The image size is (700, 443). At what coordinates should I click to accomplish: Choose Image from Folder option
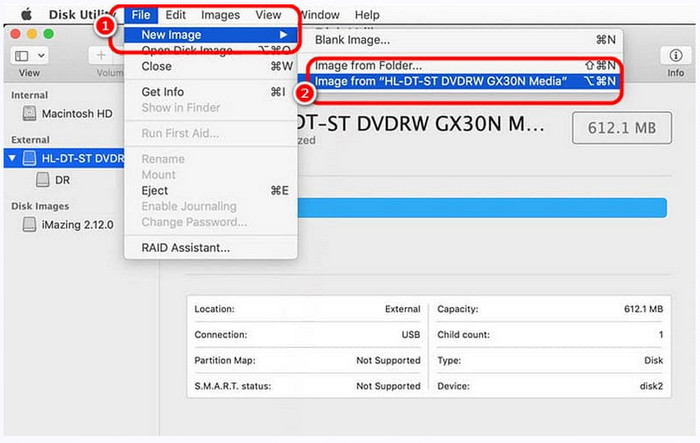click(x=362, y=66)
